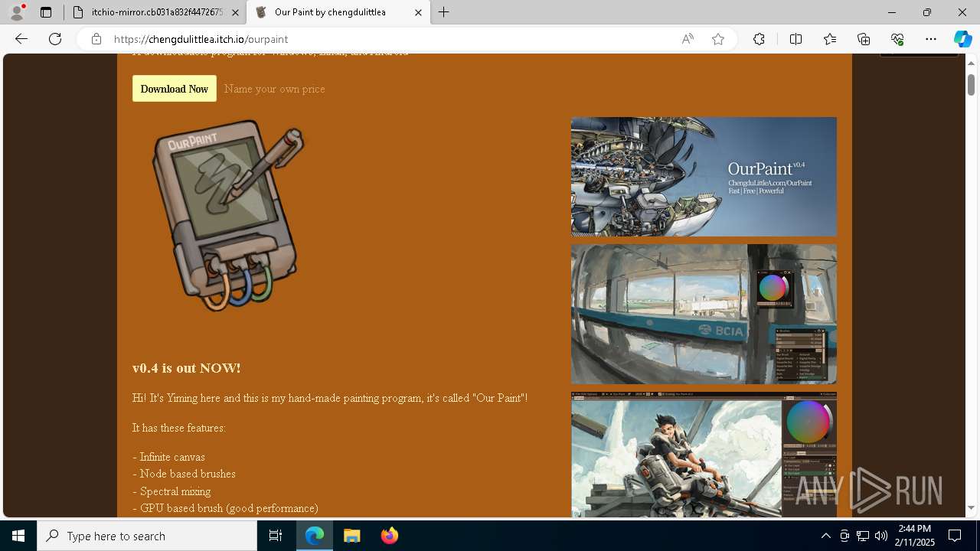Open Task View from the taskbar
This screenshot has width=980, height=551.
tap(276, 536)
